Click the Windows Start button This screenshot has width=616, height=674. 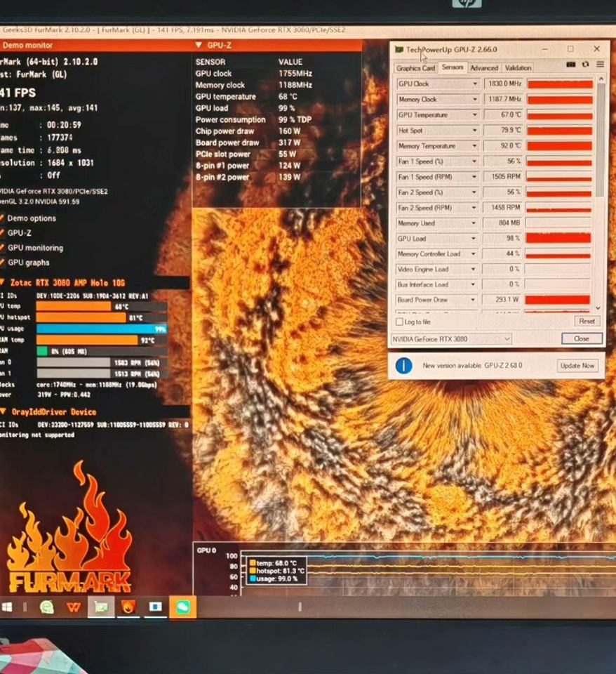(x=7, y=607)
